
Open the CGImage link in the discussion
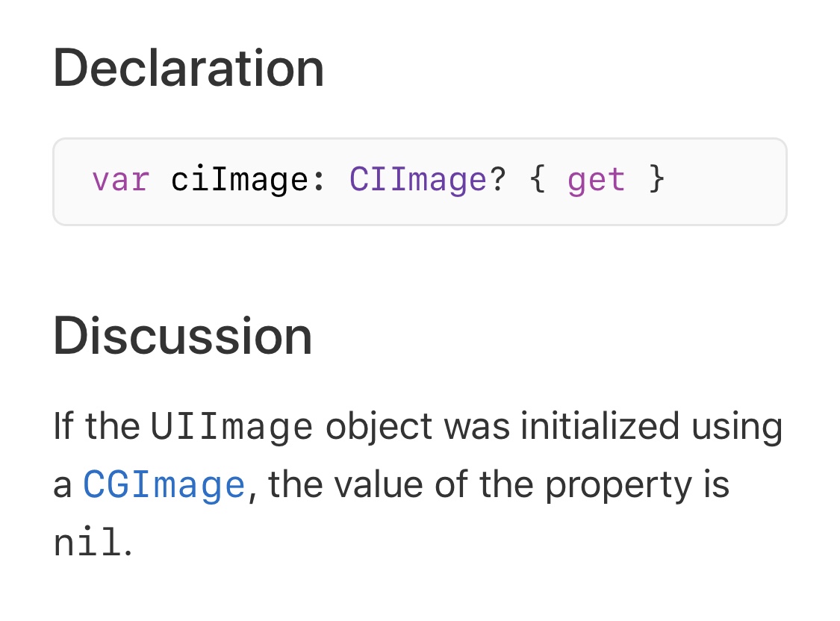(164, 484)
